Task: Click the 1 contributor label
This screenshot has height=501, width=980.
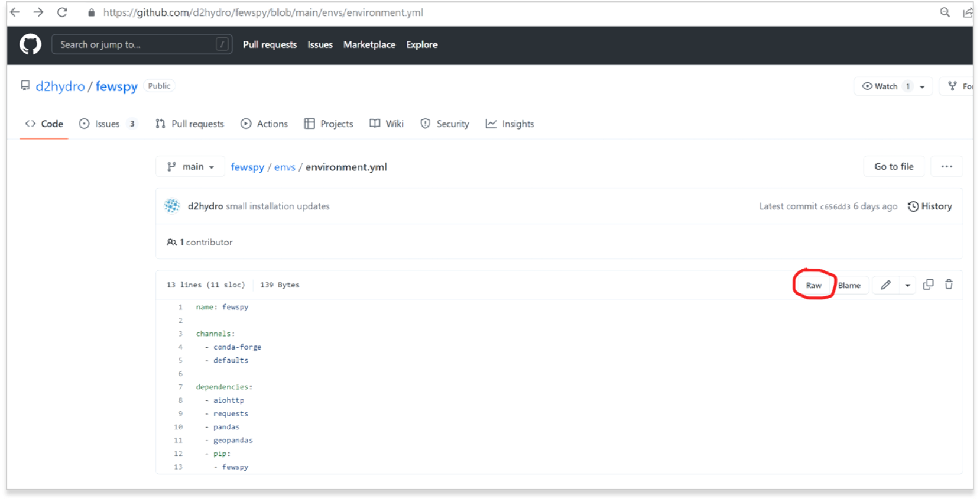Action: point(200,242)
